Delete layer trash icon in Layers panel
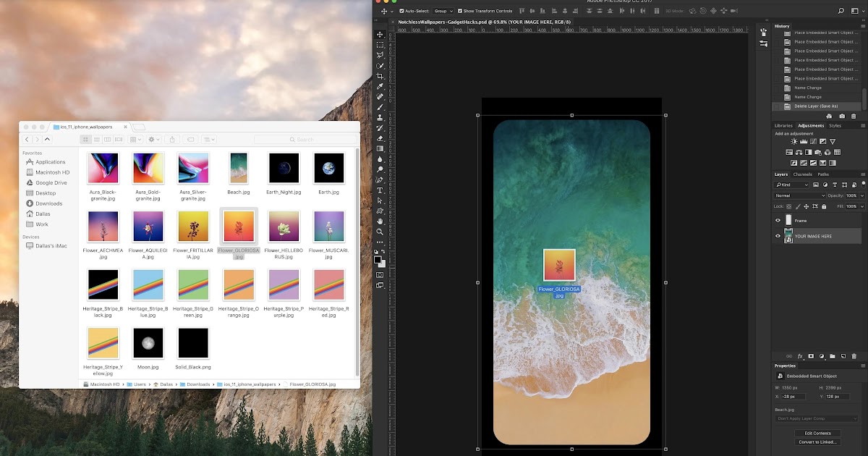Viewport: 868px width, 456px height. [x=854, y=356]
